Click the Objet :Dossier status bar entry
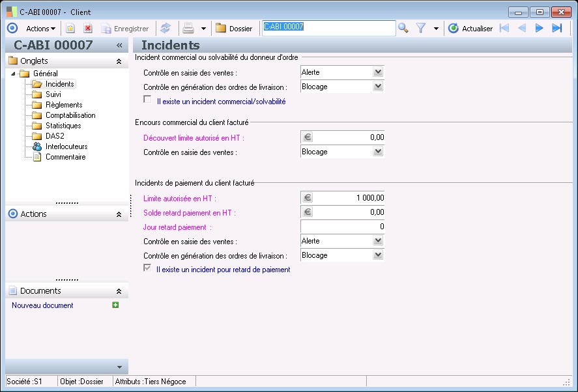This screenshot has width=578, height=392. click(x=85, y=382)
